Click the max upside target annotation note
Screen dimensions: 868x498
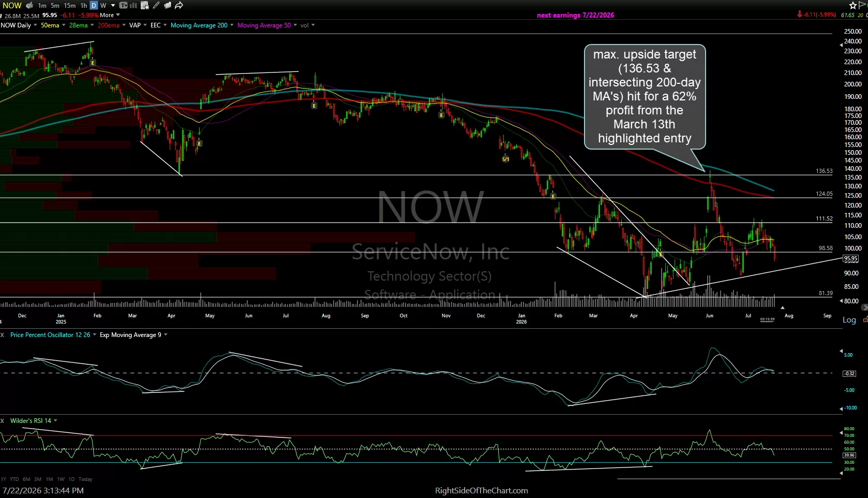645,96
